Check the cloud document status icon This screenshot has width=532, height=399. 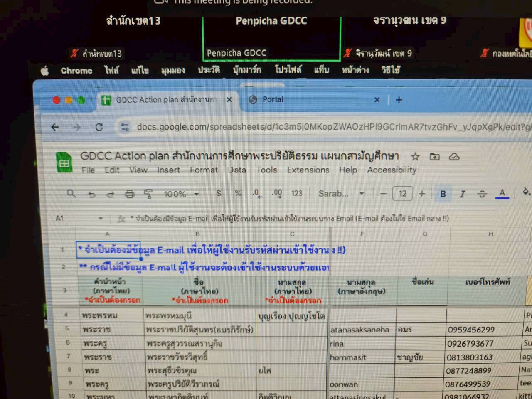click(454, 157)
